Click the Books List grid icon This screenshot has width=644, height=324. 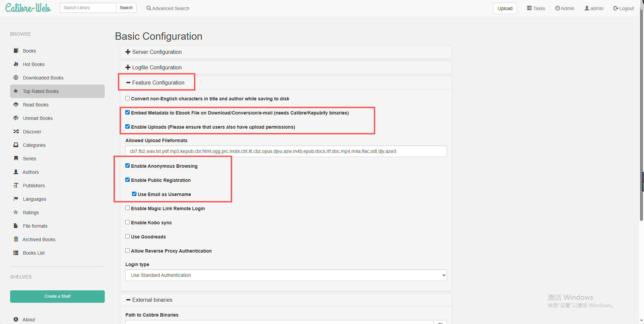[16, 253]
